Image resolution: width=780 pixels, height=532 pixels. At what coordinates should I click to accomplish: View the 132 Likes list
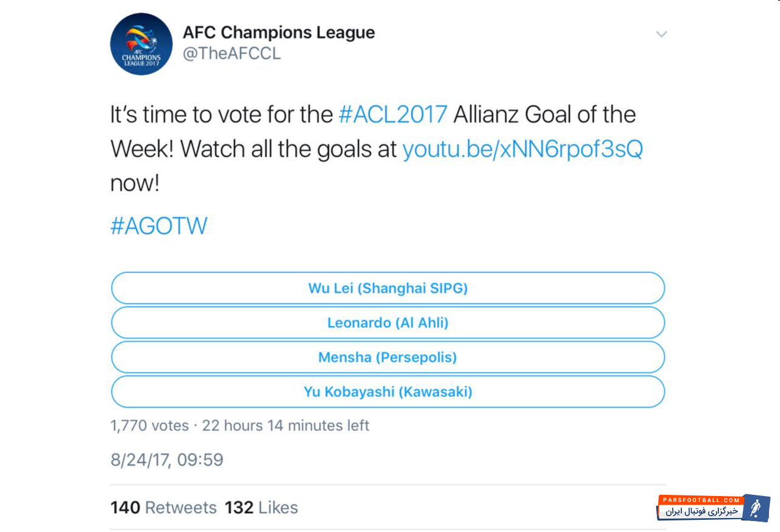(261, 508)
